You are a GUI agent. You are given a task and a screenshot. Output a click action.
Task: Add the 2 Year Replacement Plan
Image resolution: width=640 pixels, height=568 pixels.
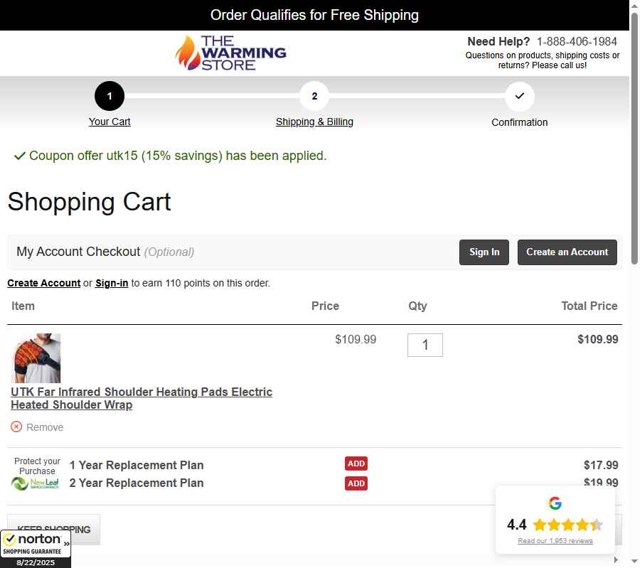(x=356, y=484)
